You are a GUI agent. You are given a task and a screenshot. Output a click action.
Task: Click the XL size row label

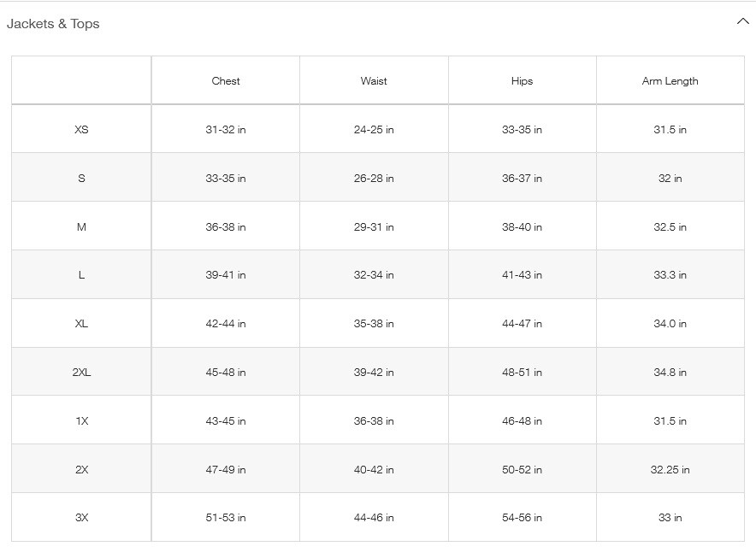[81, 323]
